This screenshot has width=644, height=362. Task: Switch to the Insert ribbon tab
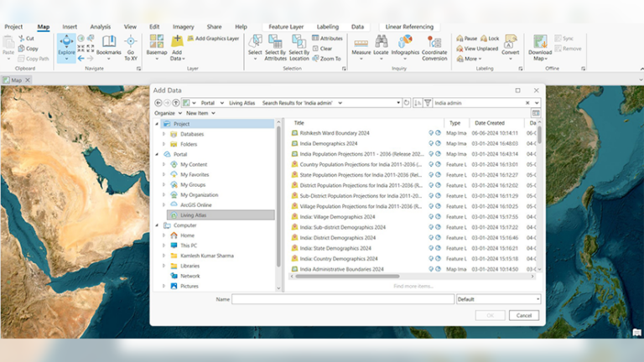click(x=70, y=27)
